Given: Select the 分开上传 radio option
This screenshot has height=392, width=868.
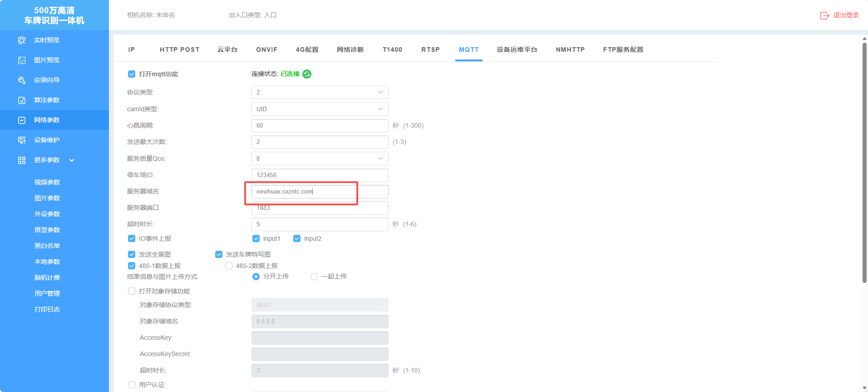Looking at the screenshot, I should [x=256, y=277].
